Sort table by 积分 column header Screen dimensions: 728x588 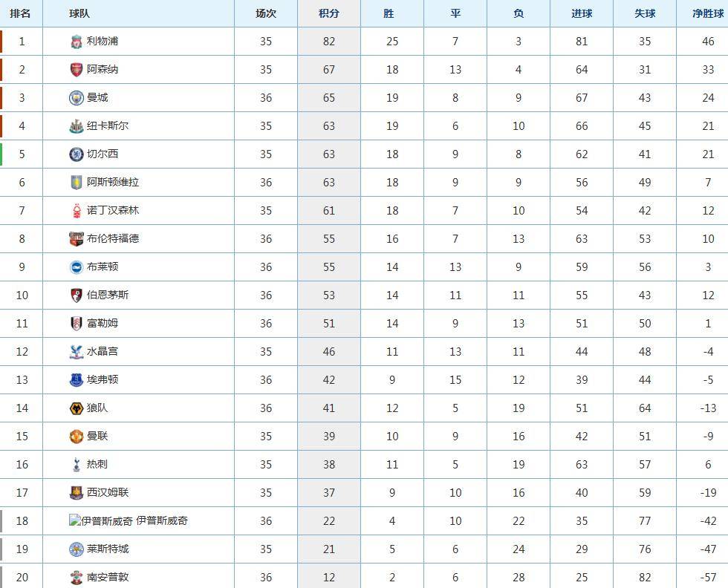(329, 13)
